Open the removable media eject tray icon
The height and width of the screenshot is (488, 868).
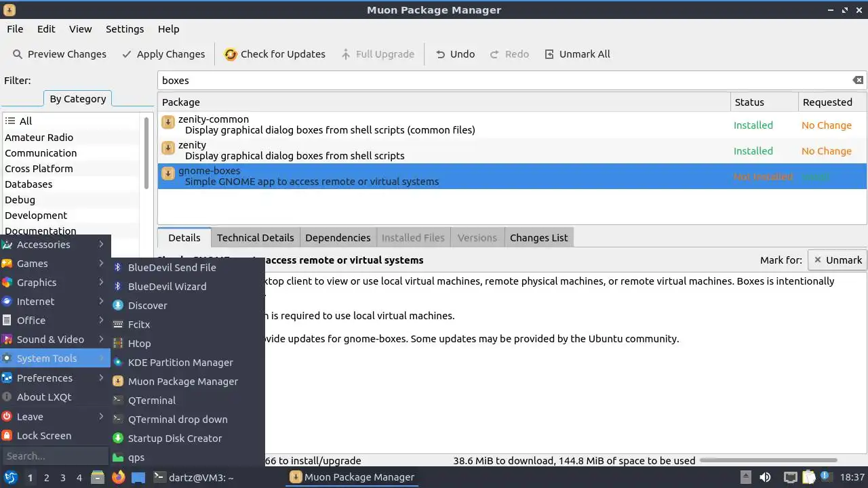coord(745,478)
